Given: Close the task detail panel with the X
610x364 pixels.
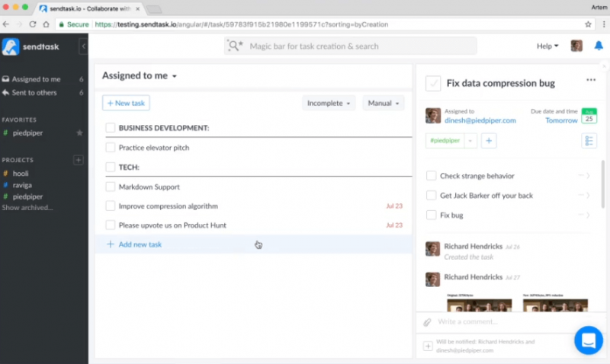Looking at the screenshot, I should point(603,66).
